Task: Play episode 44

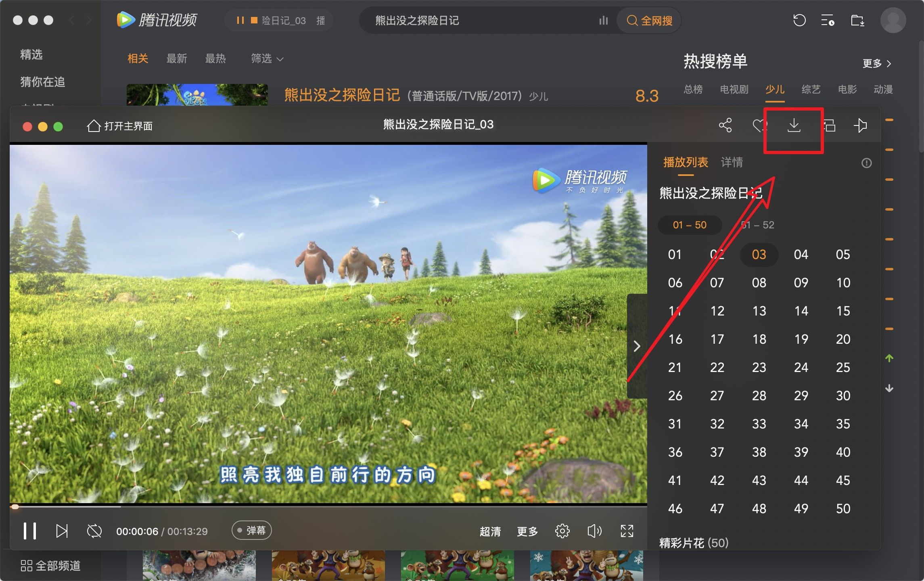Action: [x=801, y=481]
